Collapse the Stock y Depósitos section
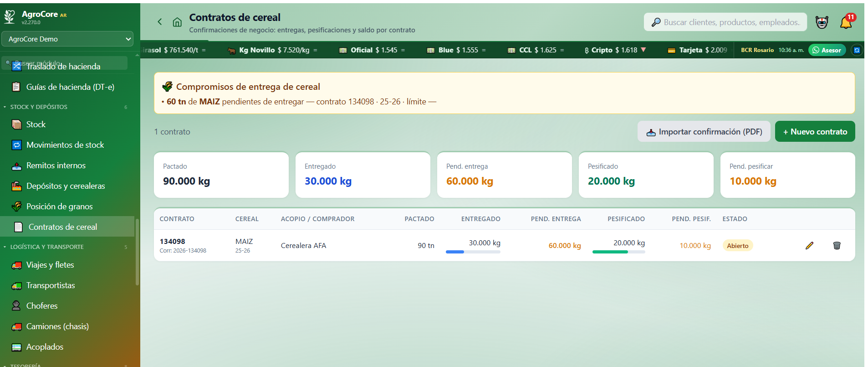Image resolution: width=868 pixels, height=367 pixels. click(x=39, y=107)
